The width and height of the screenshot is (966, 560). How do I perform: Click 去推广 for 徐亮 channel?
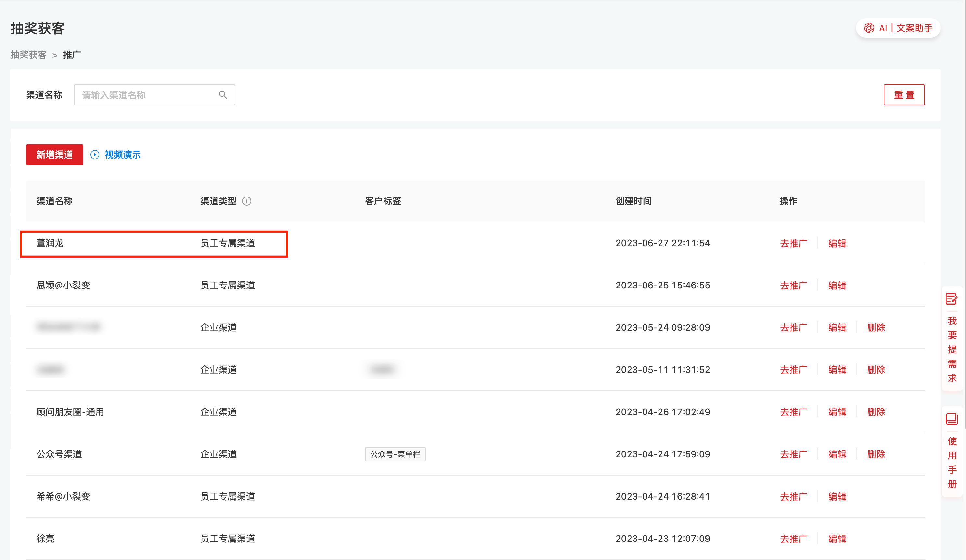click(x=793, y=539)
